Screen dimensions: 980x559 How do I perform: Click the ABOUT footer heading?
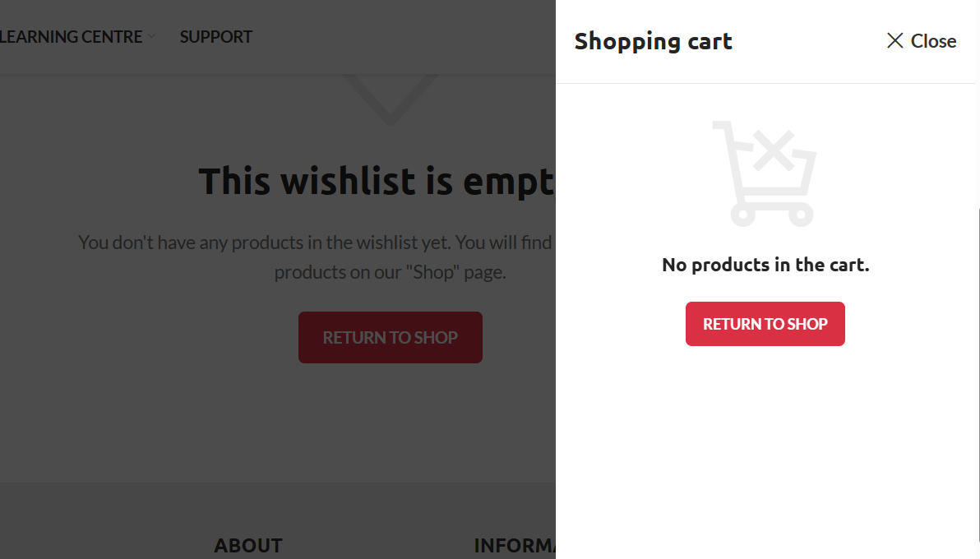pos(248,545)
